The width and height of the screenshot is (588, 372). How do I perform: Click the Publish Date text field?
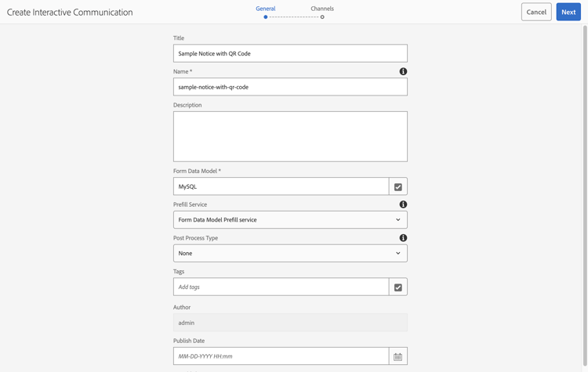click(281, 356)
